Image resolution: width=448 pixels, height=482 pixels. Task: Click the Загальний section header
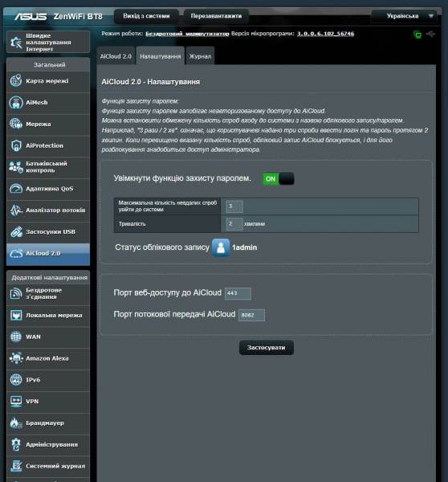click(x=49, y=65)
